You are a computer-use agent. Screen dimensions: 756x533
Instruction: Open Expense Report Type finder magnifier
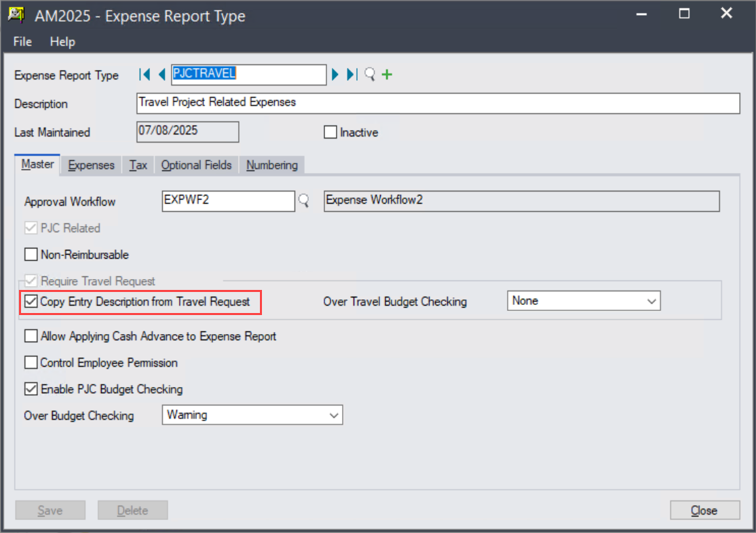[x=370, y=75]
